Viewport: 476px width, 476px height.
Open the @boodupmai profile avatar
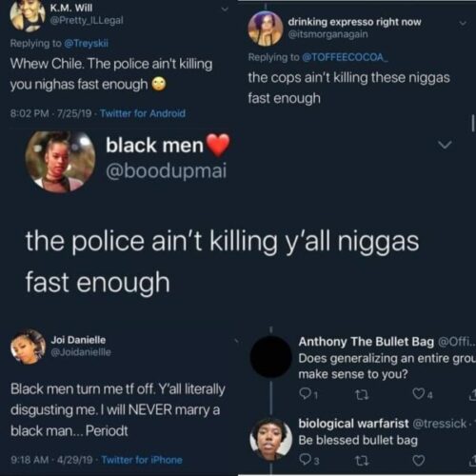(60, 162)
